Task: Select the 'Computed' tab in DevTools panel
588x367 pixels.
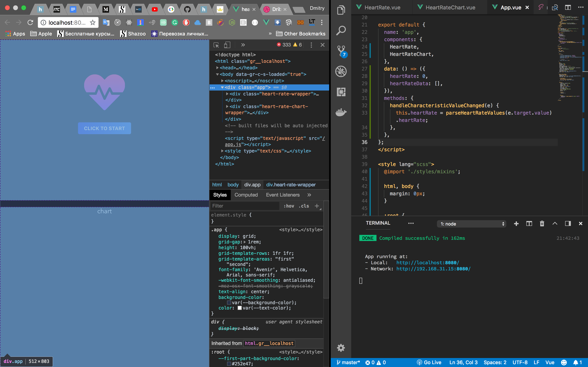Action: pyautogui.click(x=246, y=195)
